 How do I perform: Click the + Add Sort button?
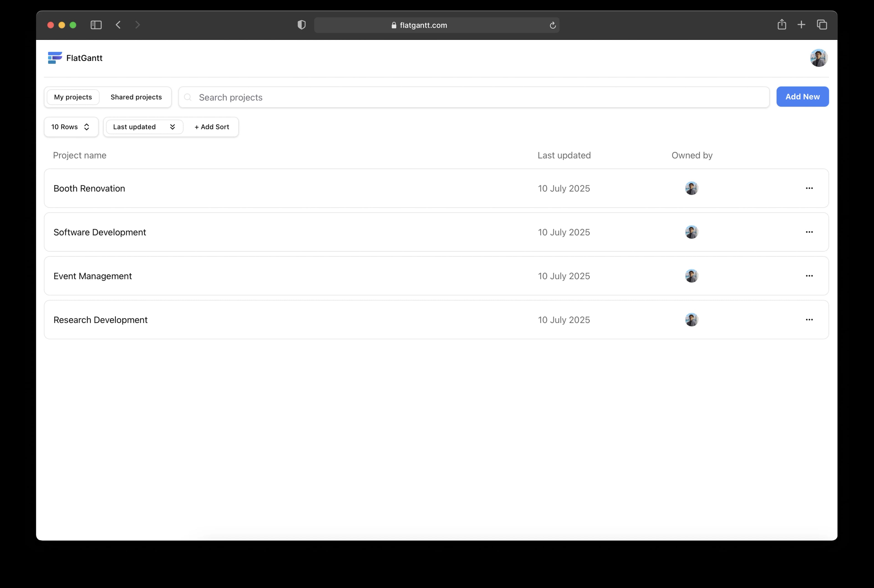[x=212, y=127]
